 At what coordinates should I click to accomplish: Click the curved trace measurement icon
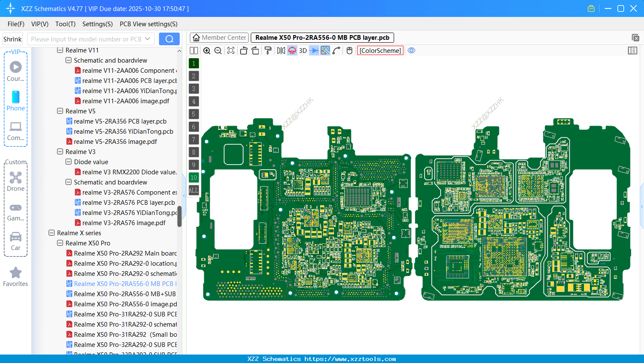[337, 50]
